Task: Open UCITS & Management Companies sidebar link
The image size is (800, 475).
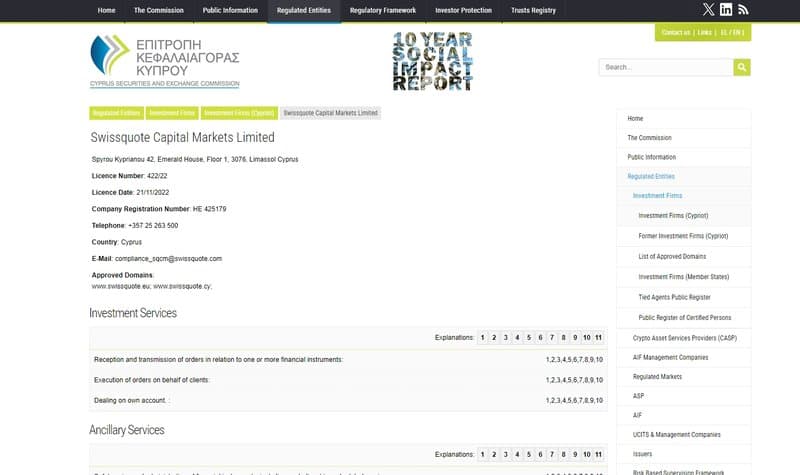Action: click(676, 435)
